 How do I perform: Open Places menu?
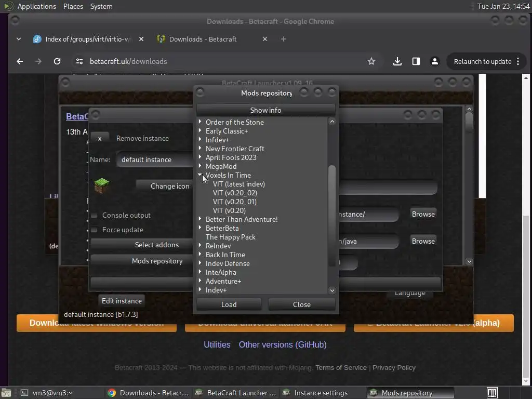click(x=73, y=6)
